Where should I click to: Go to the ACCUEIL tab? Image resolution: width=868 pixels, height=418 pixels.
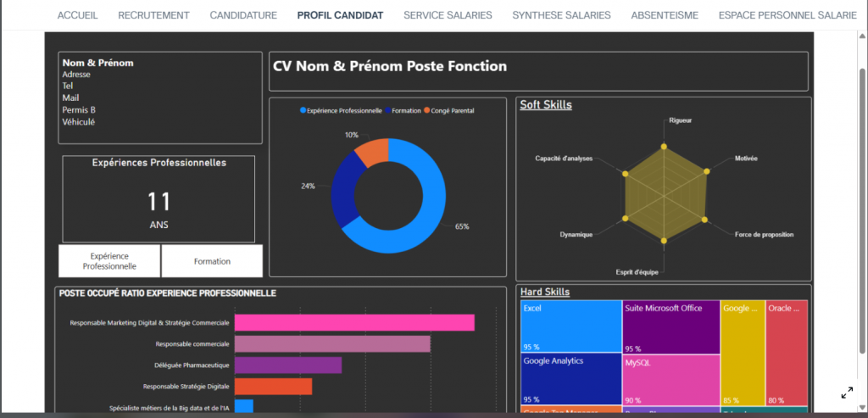(76, 15)
